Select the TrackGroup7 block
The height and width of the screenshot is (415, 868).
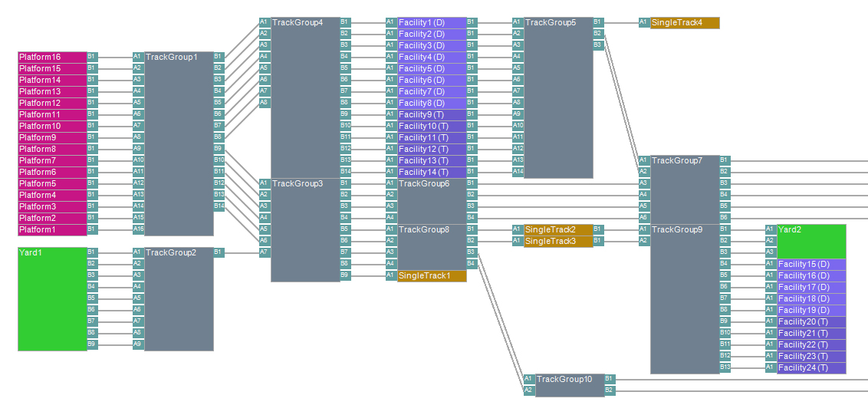point(685,189)
